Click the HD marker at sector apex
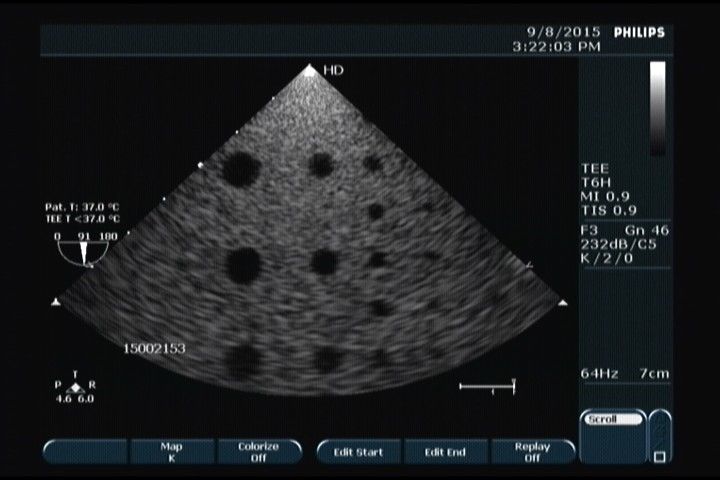The image size is (720, 480). (311, 70)
